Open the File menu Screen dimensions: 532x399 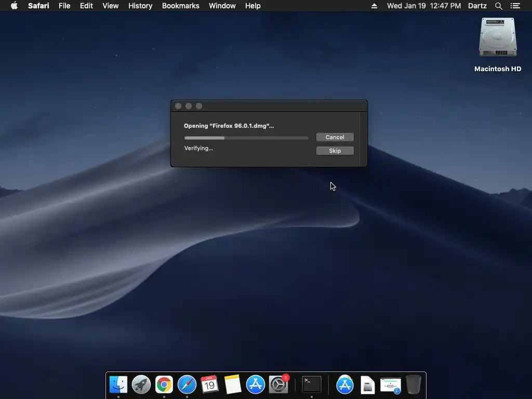64,6
